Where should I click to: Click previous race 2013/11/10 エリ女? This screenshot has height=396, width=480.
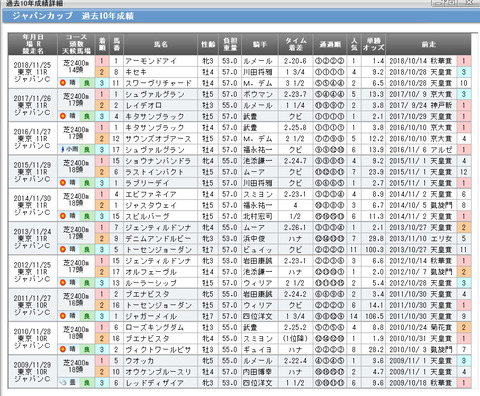pyautogui.click(x=421, y=239)
